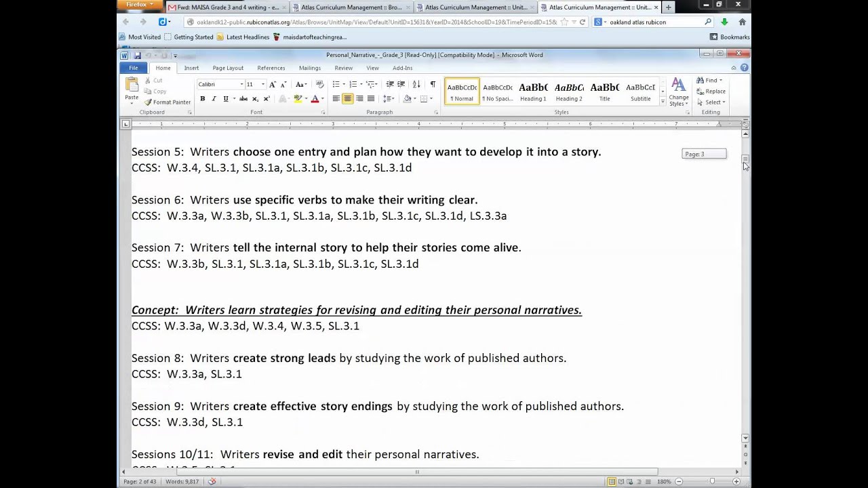Apply subscript formatting
Image resolution: width=868 pixels, height=488 pixels.
pyautogui.click(x=256, y=99)
